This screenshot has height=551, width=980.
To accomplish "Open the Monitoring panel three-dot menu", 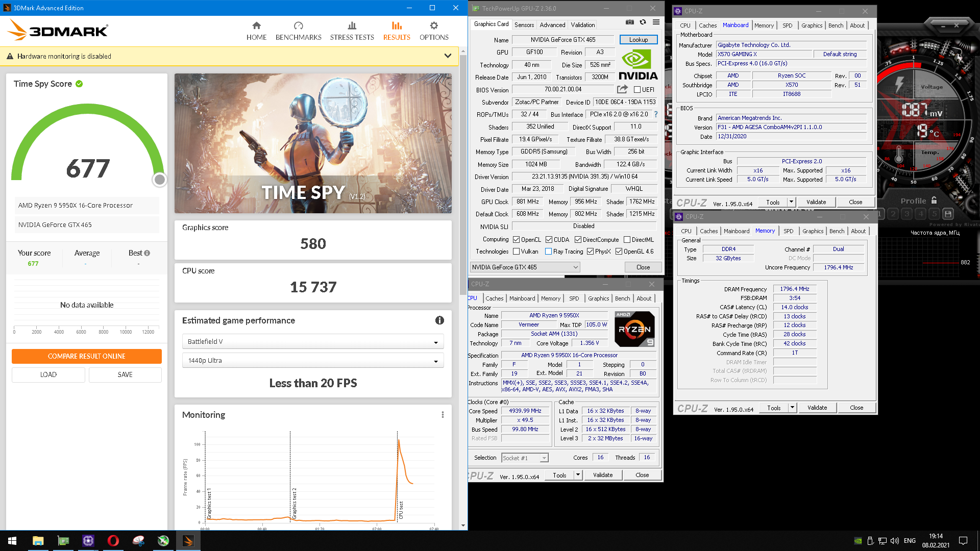I will click(443, 415).
